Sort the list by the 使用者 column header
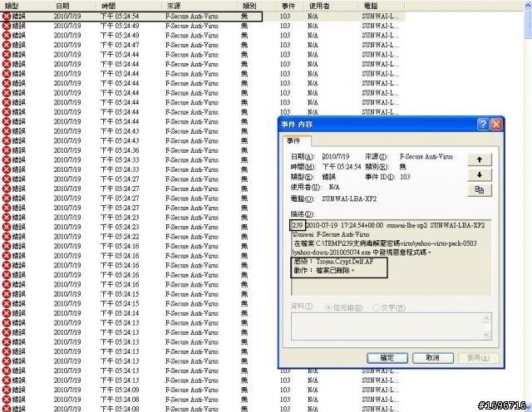The height and width of the screenshot is (412, 532). [331, 6]
